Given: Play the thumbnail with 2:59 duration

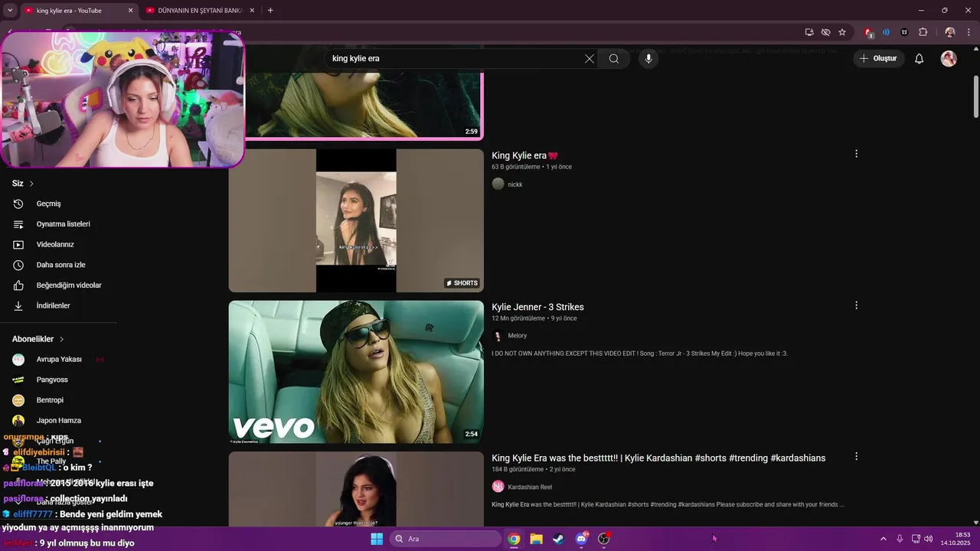Looking at the screenshot, I should [364, 106].
